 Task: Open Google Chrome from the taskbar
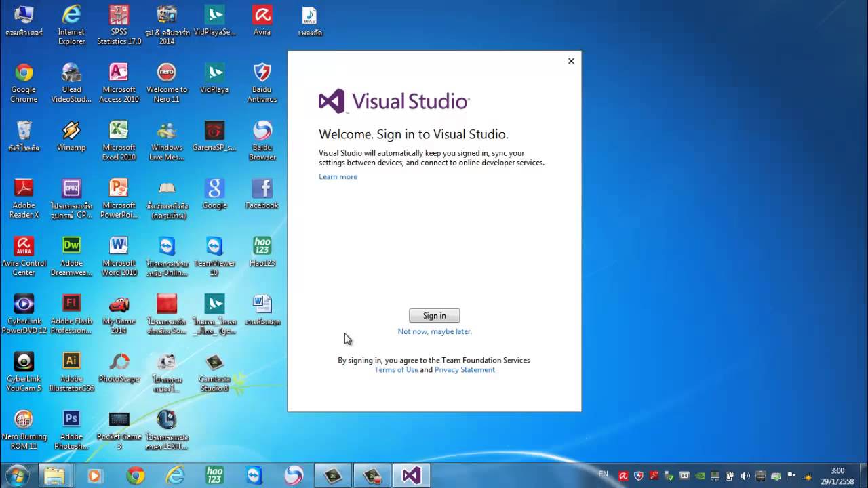135,476
